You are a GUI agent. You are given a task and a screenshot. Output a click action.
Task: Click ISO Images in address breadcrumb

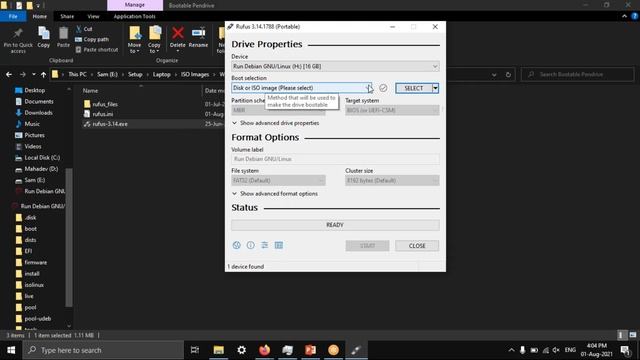pyautogui.click(x=195, y=74)
